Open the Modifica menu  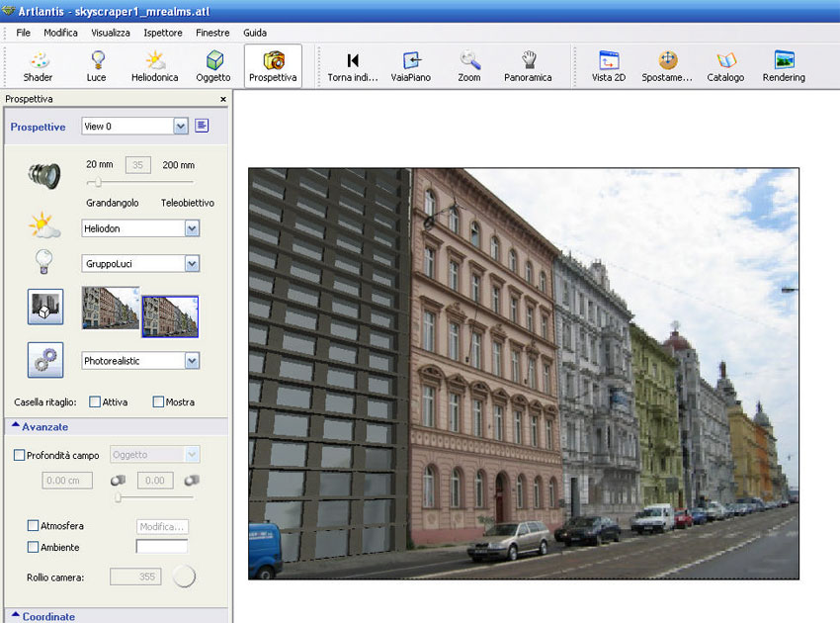(60, 33)
